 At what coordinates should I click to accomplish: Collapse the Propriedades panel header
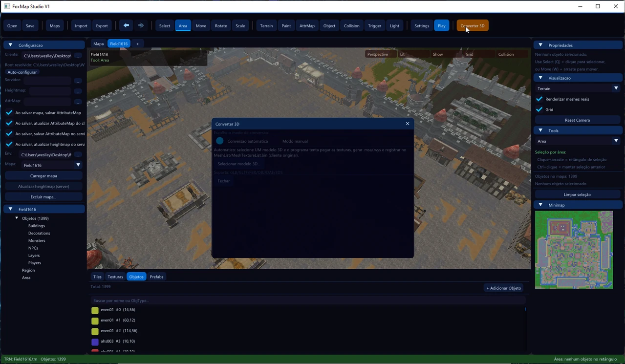point(578,45)
